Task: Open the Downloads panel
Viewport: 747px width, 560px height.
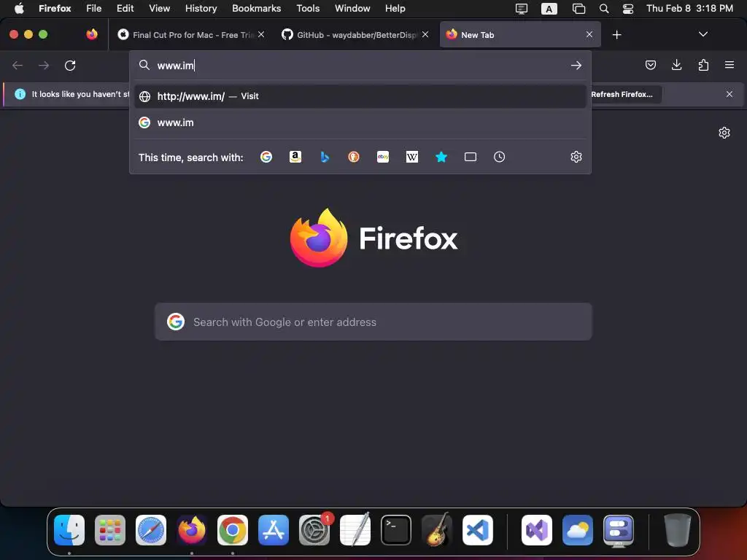Action: point(676,65)
